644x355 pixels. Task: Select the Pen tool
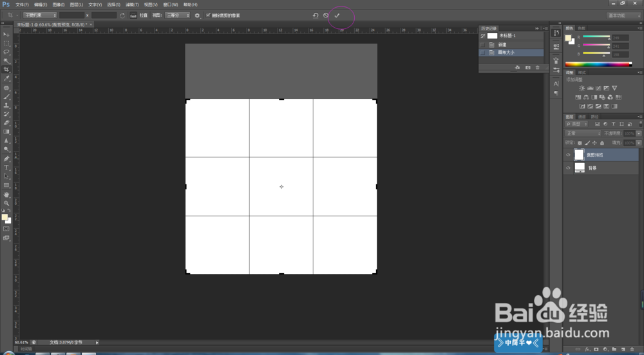point(6,158)
